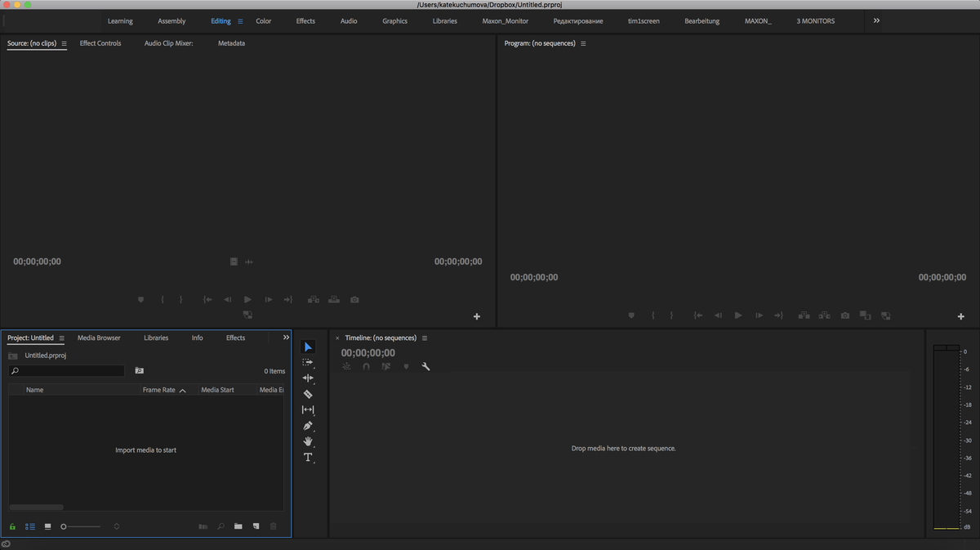The height and width of the screenshot is (550, 980).
Task: Open Timeline panel hamburger menu
Action: click(x=425, y=338)
